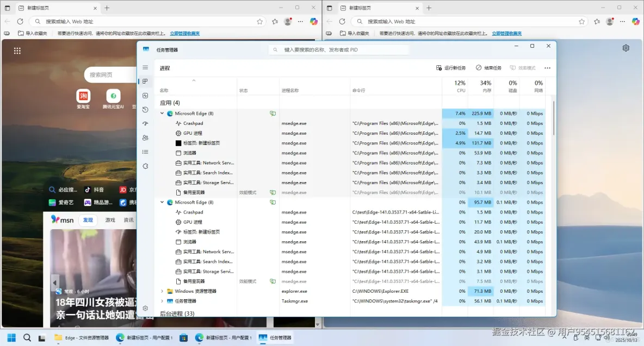Open Task Manager settings via the gear icon

click(145, 307)
